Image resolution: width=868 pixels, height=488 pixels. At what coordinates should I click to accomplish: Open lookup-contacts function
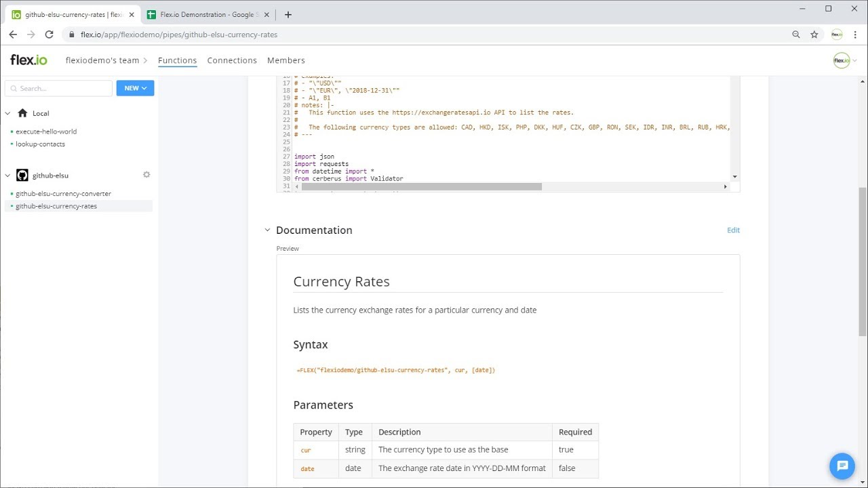point(41,144)
